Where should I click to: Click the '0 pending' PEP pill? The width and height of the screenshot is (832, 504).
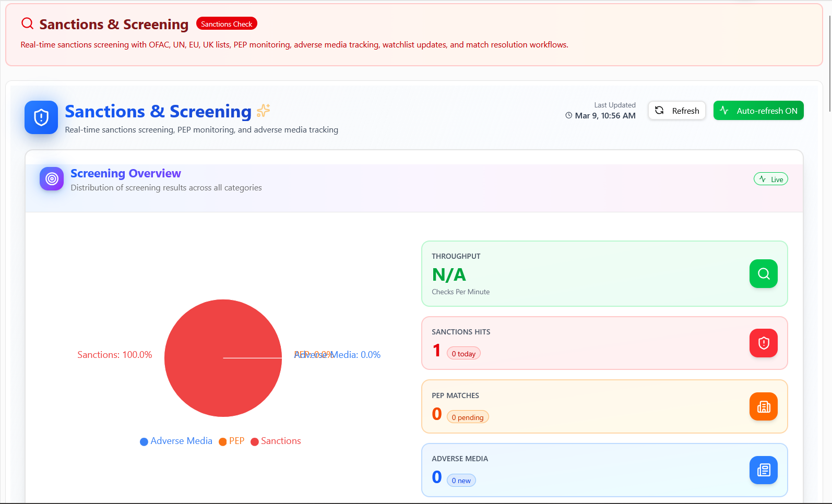[468, 417]
